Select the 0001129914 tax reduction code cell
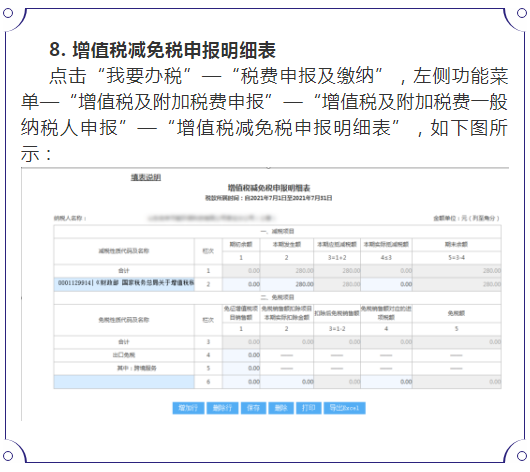530x472 pixels. (x=124, y=284)
